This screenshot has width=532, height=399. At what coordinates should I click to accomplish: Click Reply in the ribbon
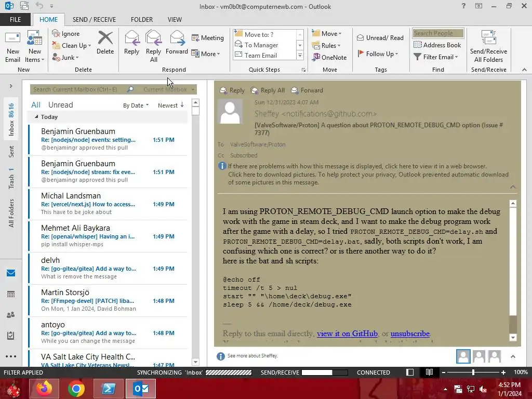click(131, 43)
